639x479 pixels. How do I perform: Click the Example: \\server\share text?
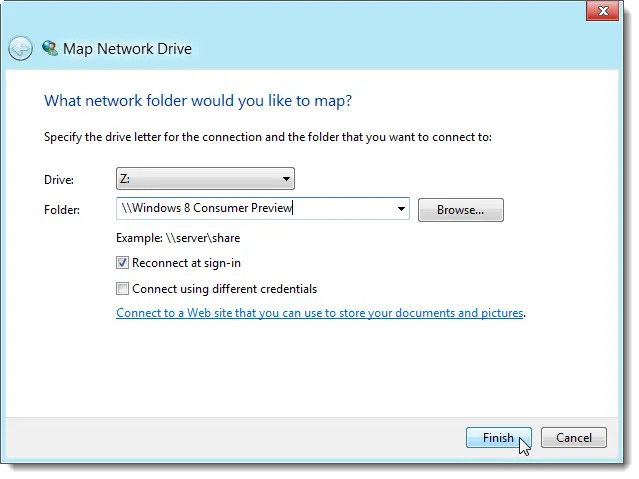[178, 238]
